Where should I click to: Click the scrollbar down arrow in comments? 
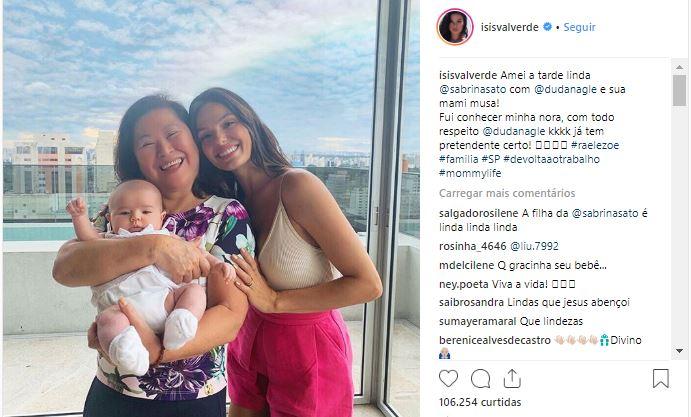[x=679, y=351]
